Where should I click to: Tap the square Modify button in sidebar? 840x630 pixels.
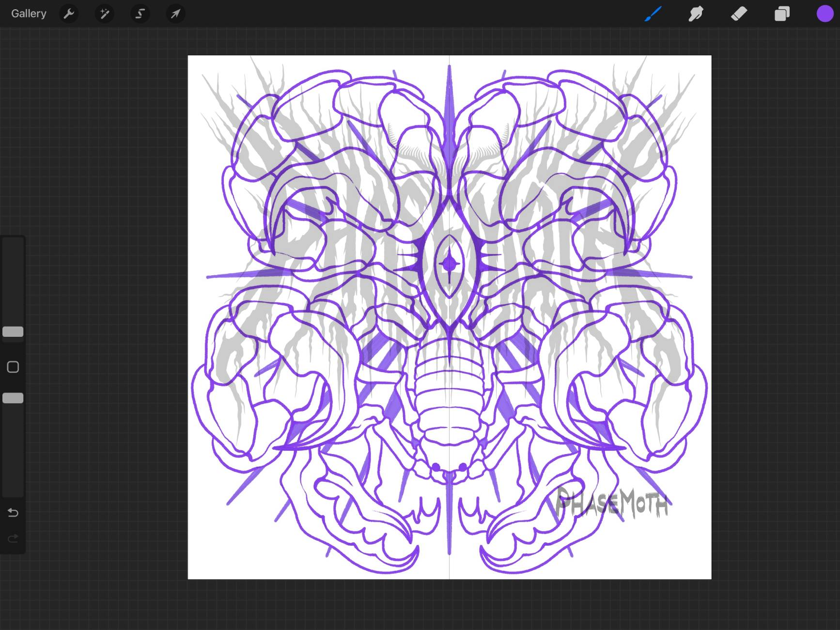(x=13, y=367)
